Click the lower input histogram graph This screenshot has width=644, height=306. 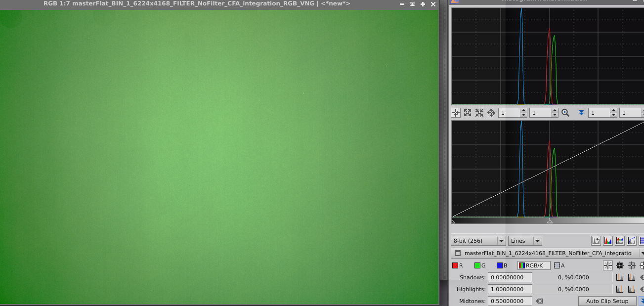548,169
